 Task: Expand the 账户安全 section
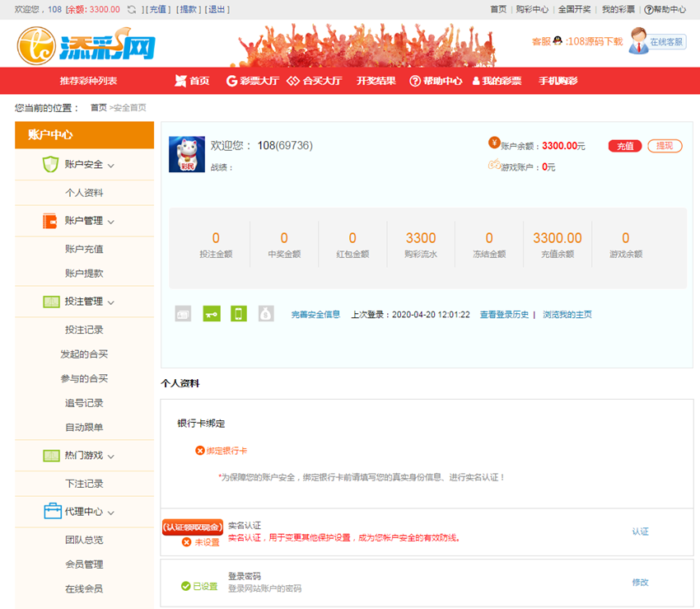pyautogui.click(x=82, y=165)
